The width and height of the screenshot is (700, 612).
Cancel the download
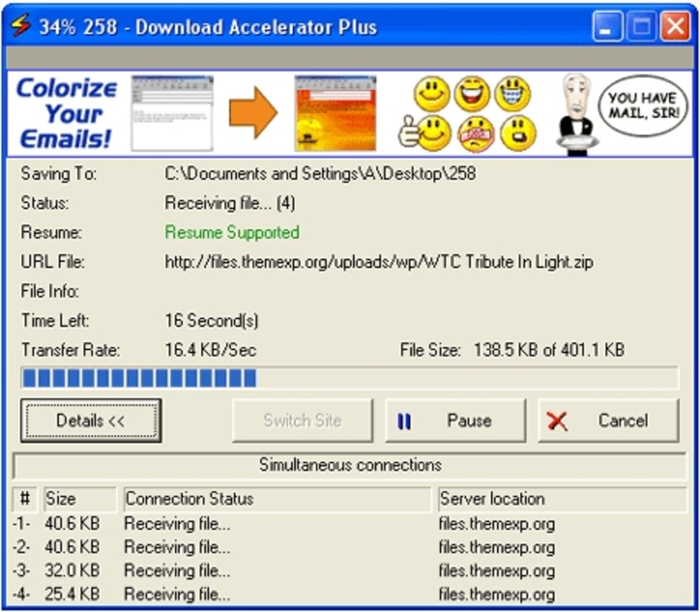click(608, 421)
